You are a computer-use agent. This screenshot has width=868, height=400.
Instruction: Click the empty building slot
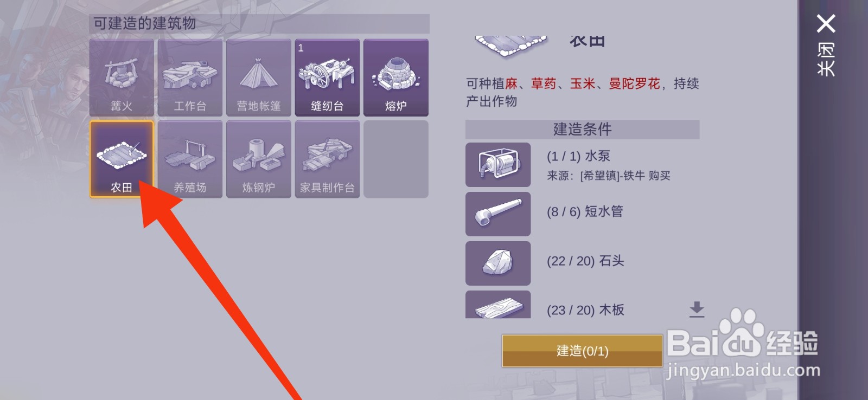pyautogui.click(x=396, y=159)
